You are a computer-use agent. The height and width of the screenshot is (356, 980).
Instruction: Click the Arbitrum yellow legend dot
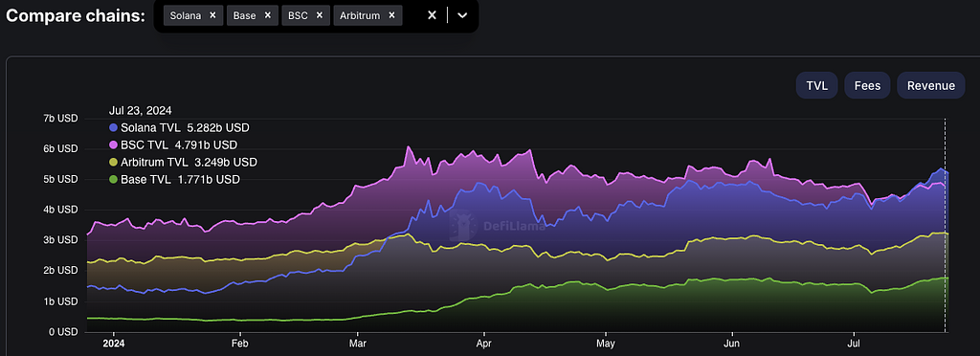click(113, 163)
